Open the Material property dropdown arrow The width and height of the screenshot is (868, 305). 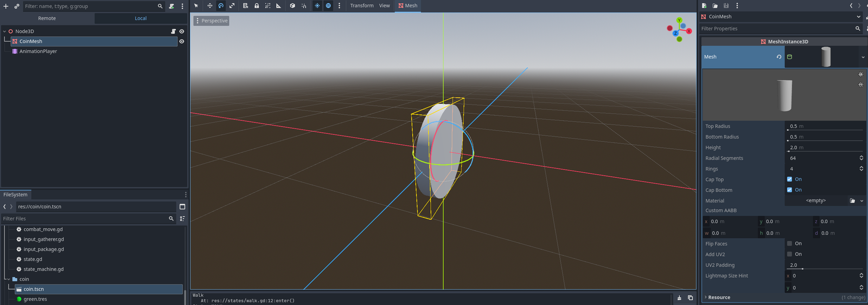861,201
